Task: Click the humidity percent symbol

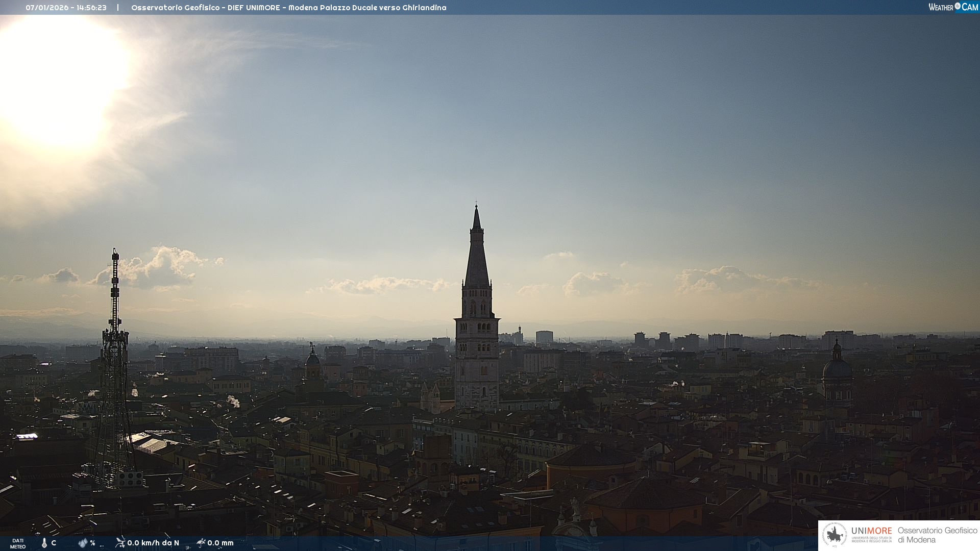Action: click(93, 543)
